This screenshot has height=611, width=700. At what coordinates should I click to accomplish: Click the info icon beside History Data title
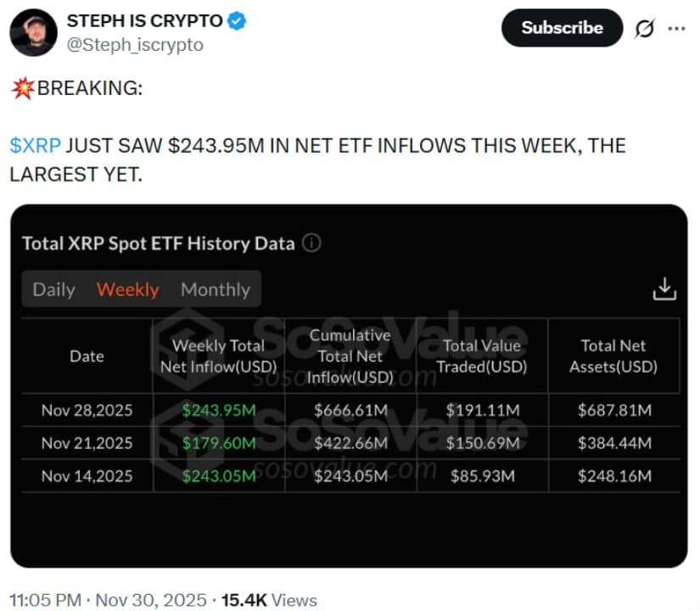click(311, 244)
